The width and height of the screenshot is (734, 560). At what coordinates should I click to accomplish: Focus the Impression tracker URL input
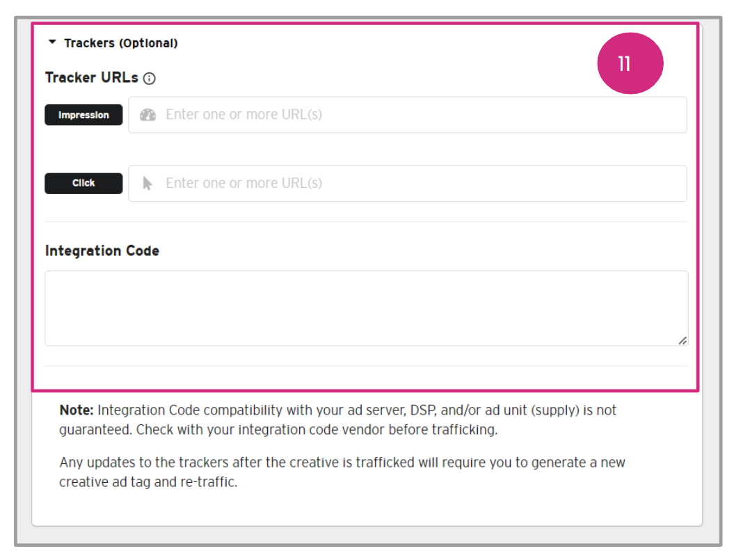point(417,115)
